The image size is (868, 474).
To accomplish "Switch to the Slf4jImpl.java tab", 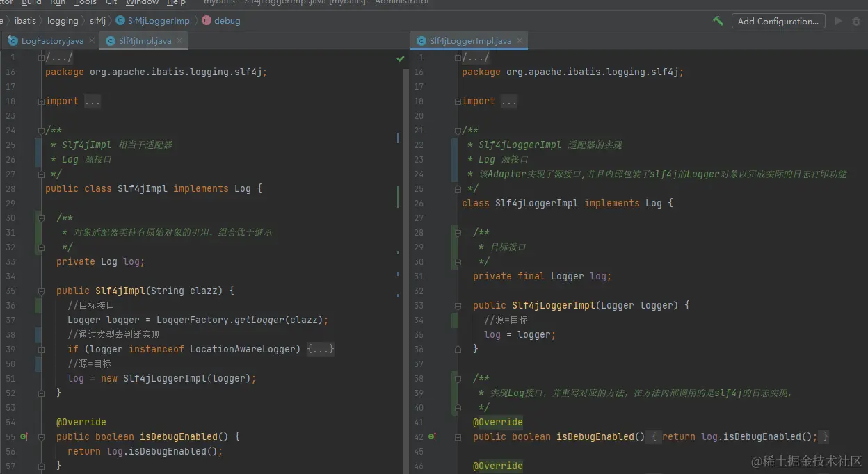I will pos(144,41).
